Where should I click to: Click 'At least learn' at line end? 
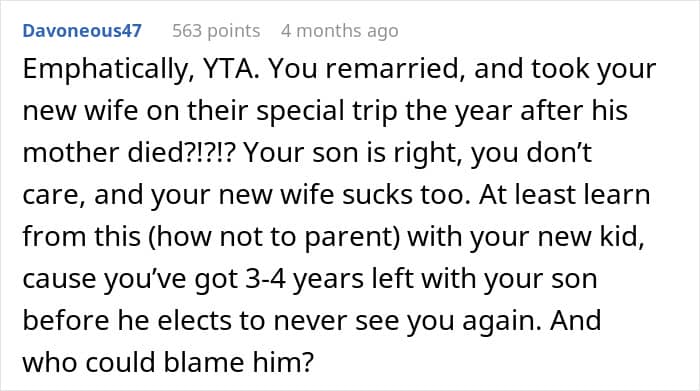pos(564,195)
